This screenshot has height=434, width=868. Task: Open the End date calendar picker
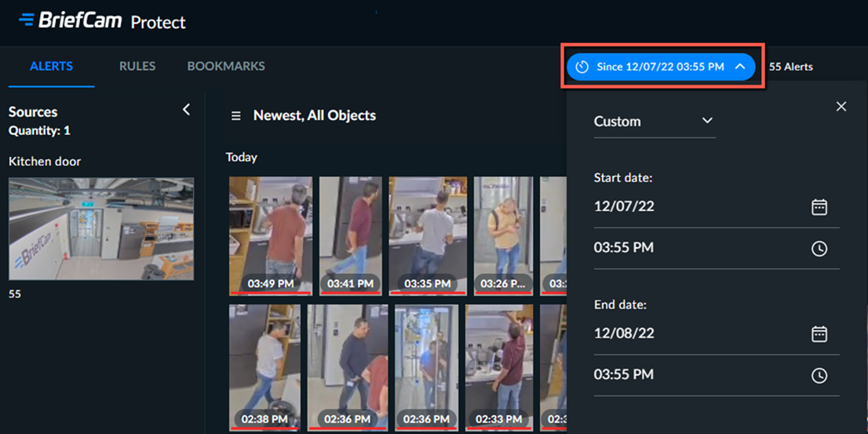819,334
